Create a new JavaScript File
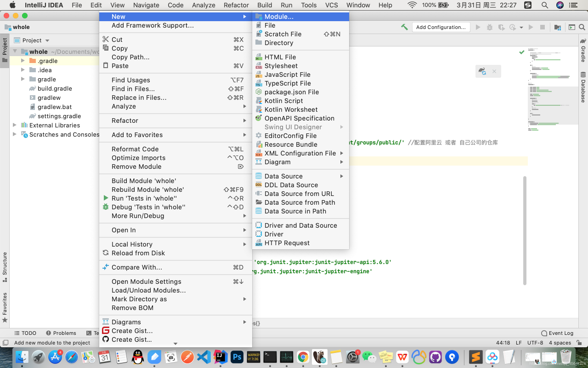The height and width of the screenshot is (368, 588). click(301, 75)
